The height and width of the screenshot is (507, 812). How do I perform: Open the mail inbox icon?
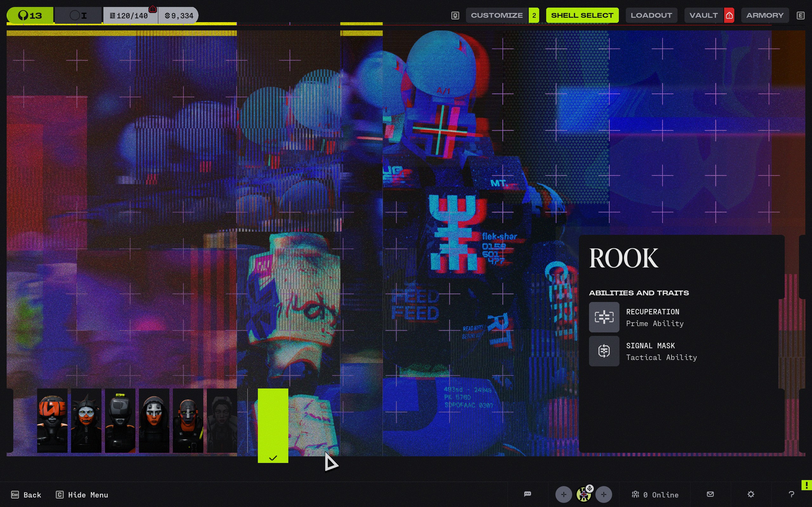(710, 494)
